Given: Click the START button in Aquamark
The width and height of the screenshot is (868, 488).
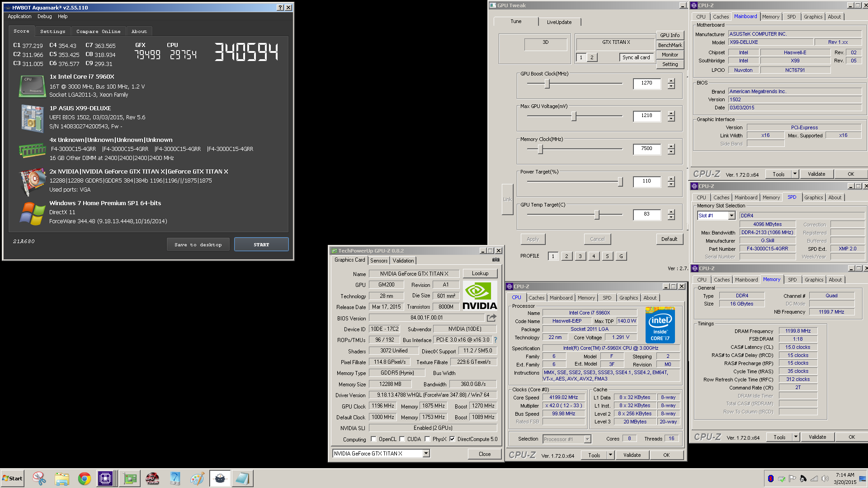Looking at the screenshot, I should pyautogui.click(x=261, y=244).
